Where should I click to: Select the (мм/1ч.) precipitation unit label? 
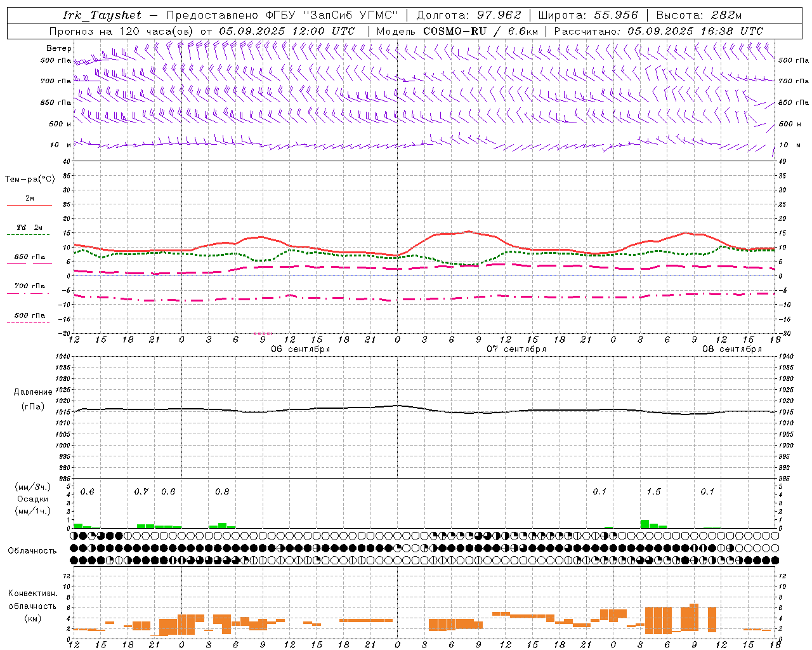click(x=33, y=511)
